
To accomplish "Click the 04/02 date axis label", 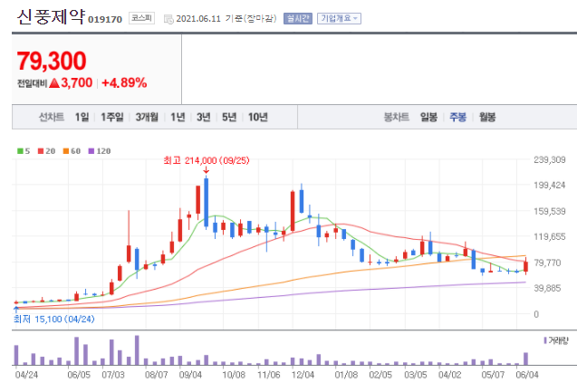I will pos(449,375).
